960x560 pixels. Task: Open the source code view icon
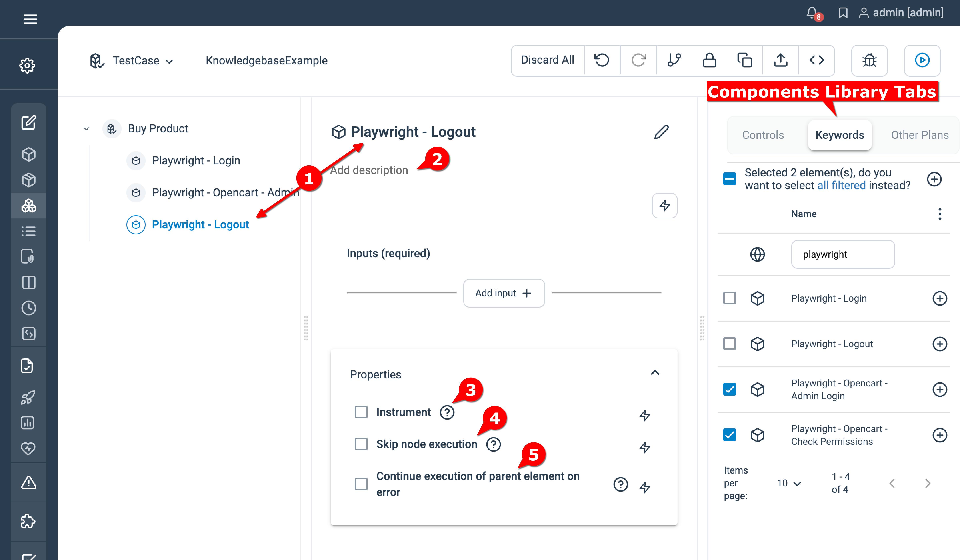pyautogui.click(x=816, y=60)
